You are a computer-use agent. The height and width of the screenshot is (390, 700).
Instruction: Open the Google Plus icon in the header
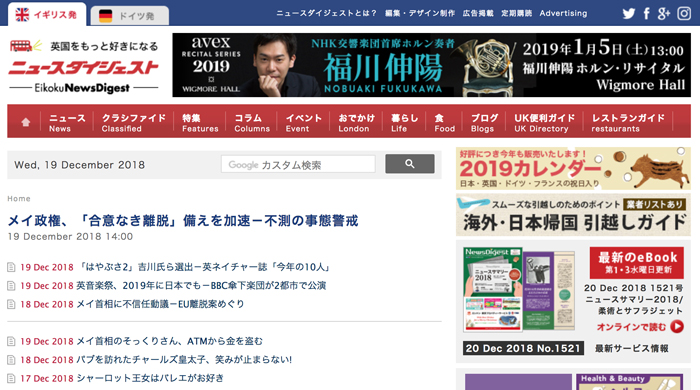click(664, 13)
